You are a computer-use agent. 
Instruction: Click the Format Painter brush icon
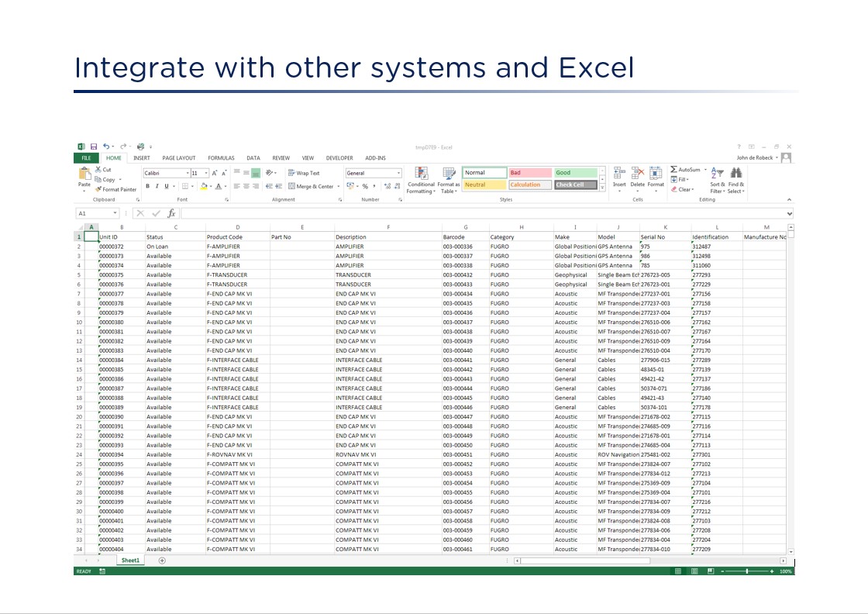(x=98, y=189)
